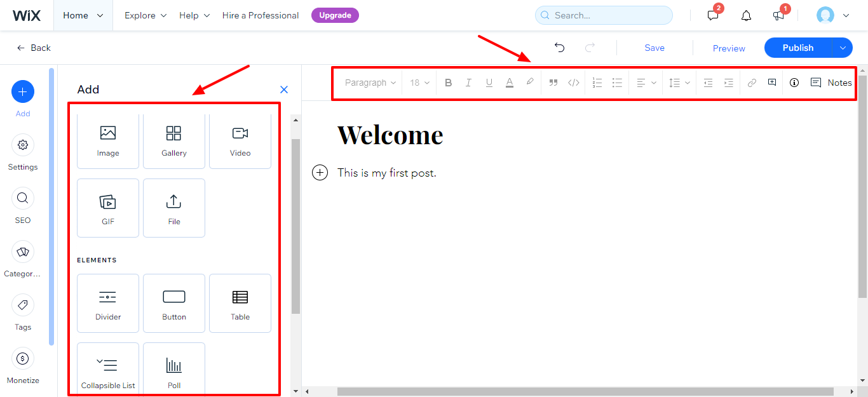Toggle code block formatting
The width and height of the screenshot is (868, 397).
(574, 83)
